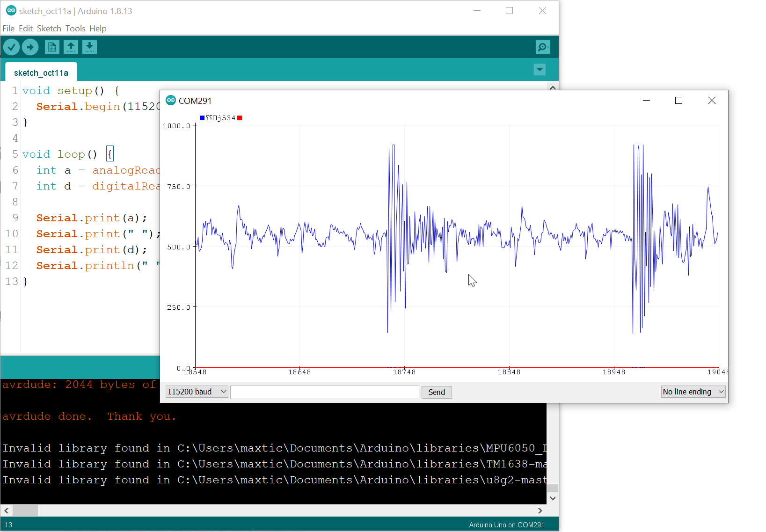The height and width of the screenshot is (532, 766).
Task: Click the COM291 window Arduino icon
Action: pos(171,101)
